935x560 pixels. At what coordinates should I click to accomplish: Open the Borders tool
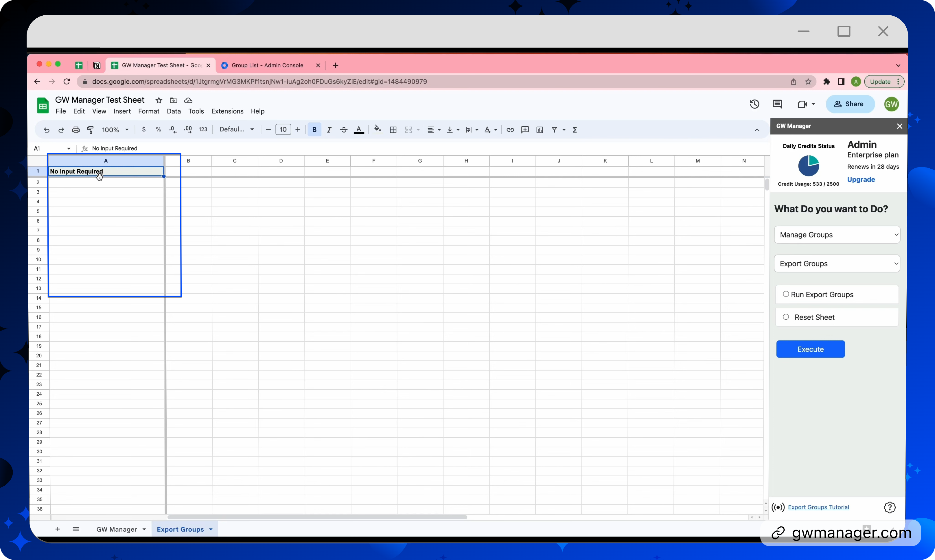393,129
